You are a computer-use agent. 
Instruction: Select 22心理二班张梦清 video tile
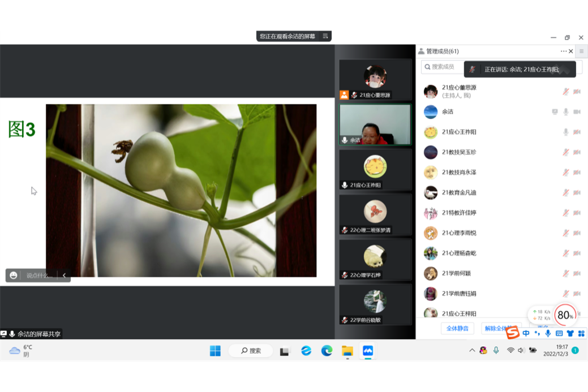pos(375,214)
